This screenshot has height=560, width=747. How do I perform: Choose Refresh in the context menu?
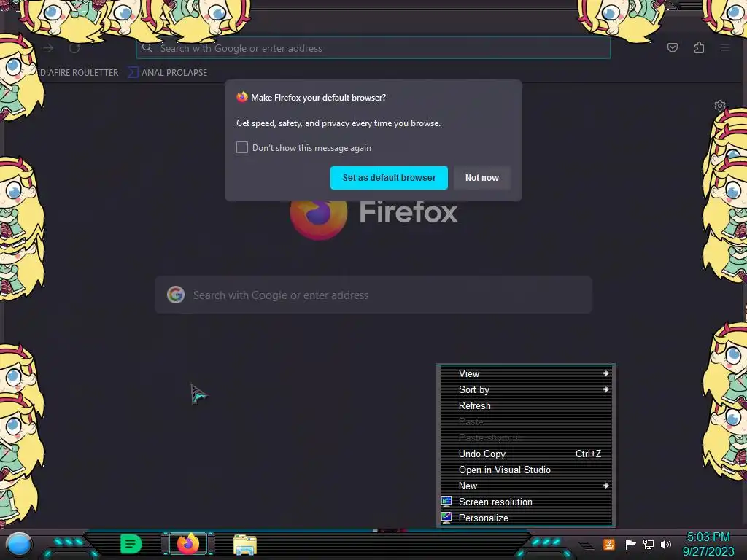click(x=526, y=405)
